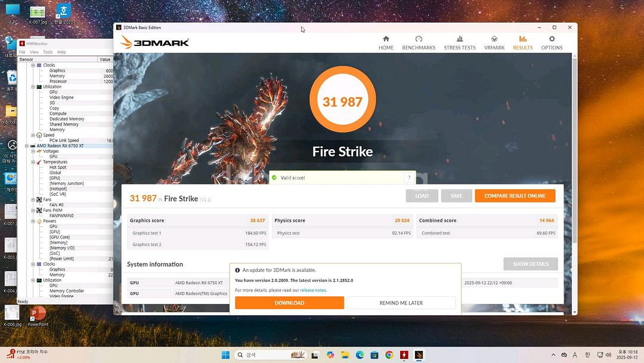Screen dimensions: 644x363
Task: Select the Video Engine row under first Utilization
Action: [x=61, y=97]
